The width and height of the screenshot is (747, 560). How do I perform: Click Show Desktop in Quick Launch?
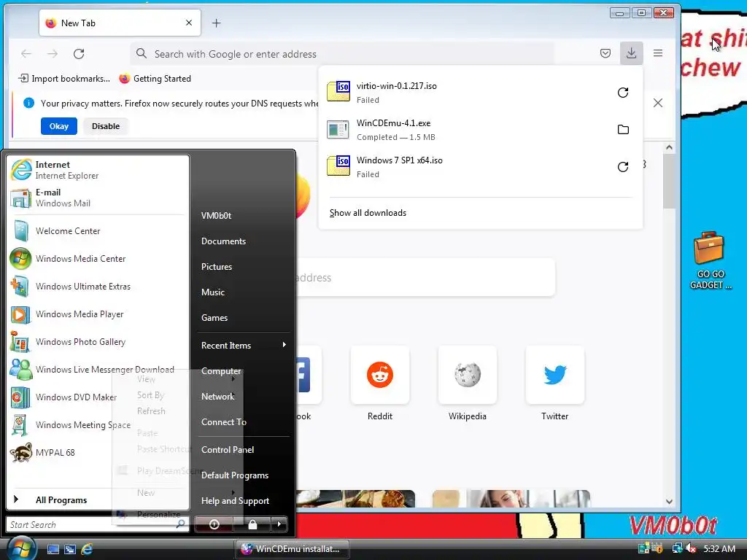tap(53, 550)
